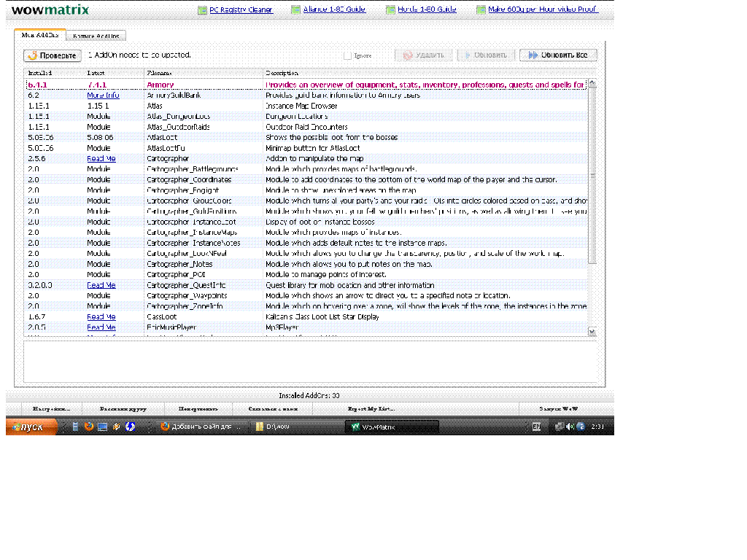Click the Удалить delete button

424,55
